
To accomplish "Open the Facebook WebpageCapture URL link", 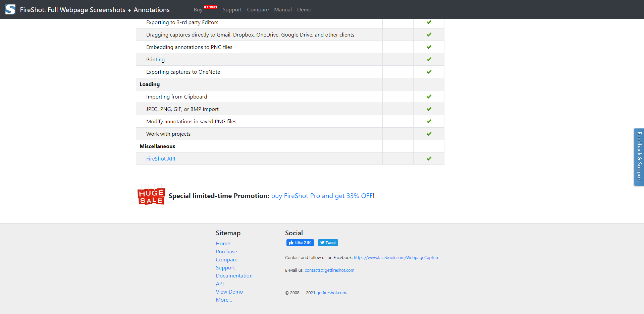I will point(396,258).
